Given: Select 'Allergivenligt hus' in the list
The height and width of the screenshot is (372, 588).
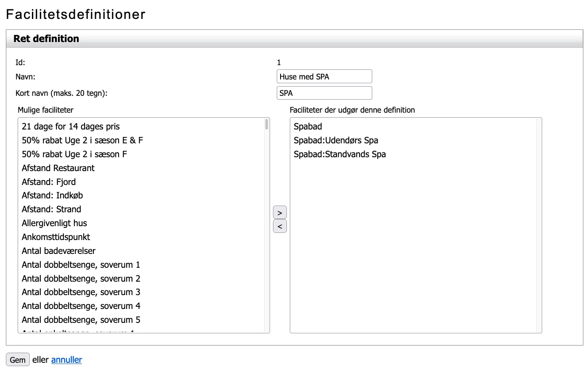Looking at the screenshot, I should [x=54, y=223].
